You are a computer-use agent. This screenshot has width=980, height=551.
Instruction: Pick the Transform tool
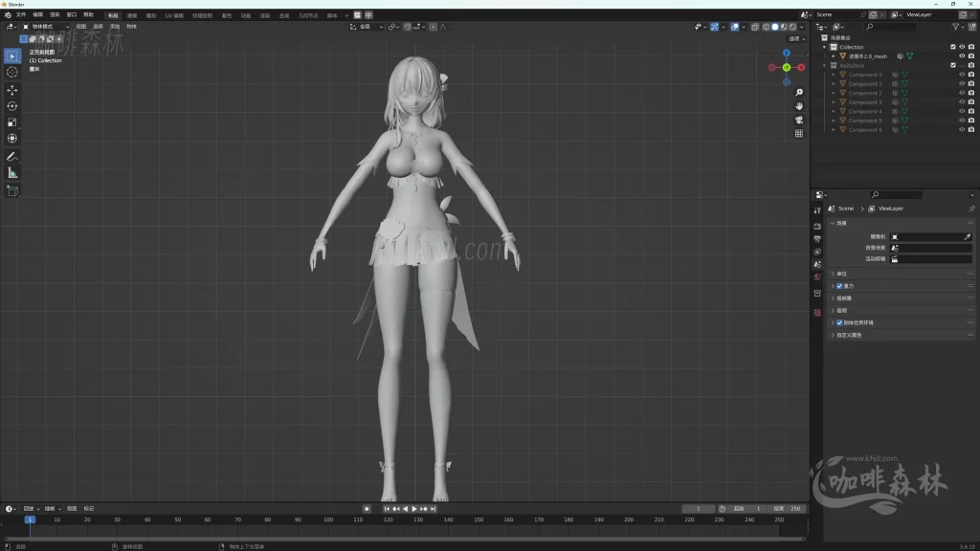pyautogui.click(x=11, y=139)
